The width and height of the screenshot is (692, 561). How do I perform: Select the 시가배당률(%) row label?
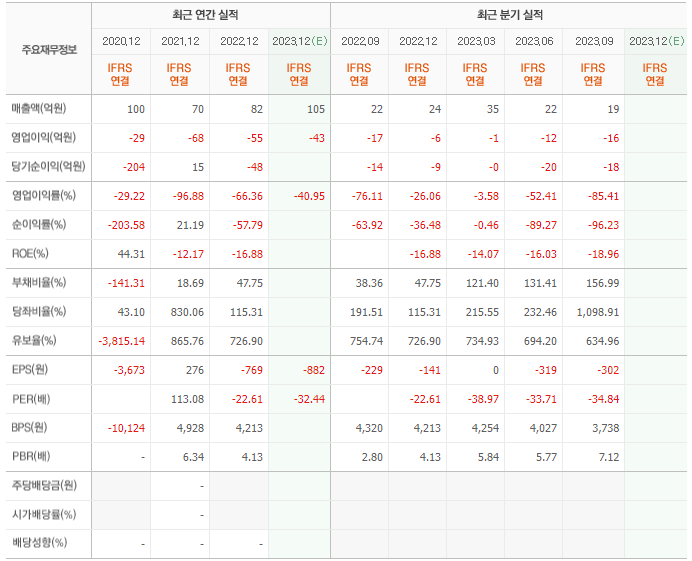pos(44,515)
